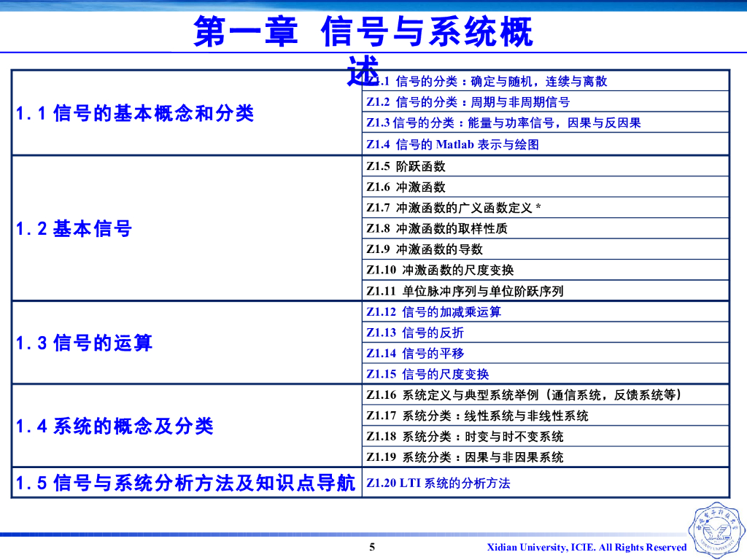Click Z1.1 信号的分类：确定与随机，连续与离散
The height and width of the screenshot is (560, 747).
(487, 82)
